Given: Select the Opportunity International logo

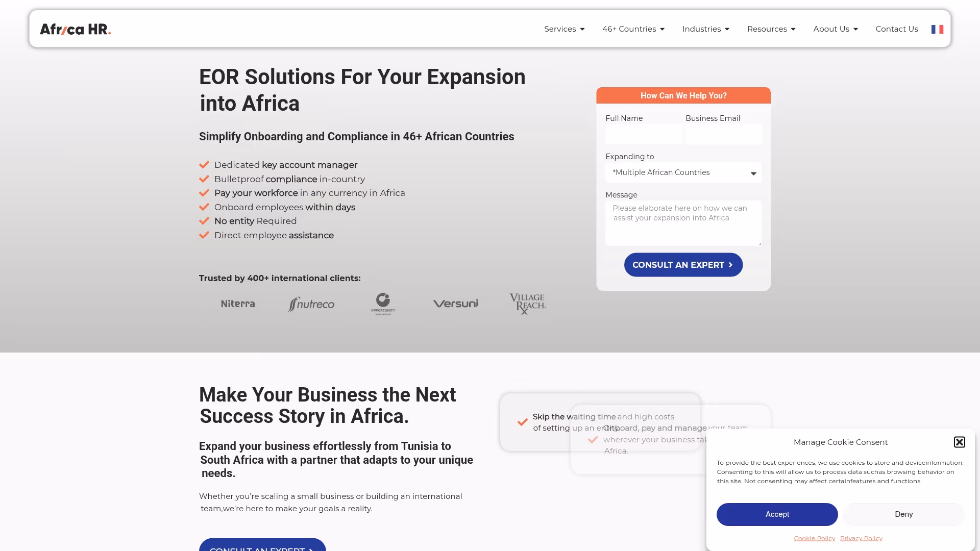Looking at the screenshot, I should pyautogui.click(x=383, y=303).
